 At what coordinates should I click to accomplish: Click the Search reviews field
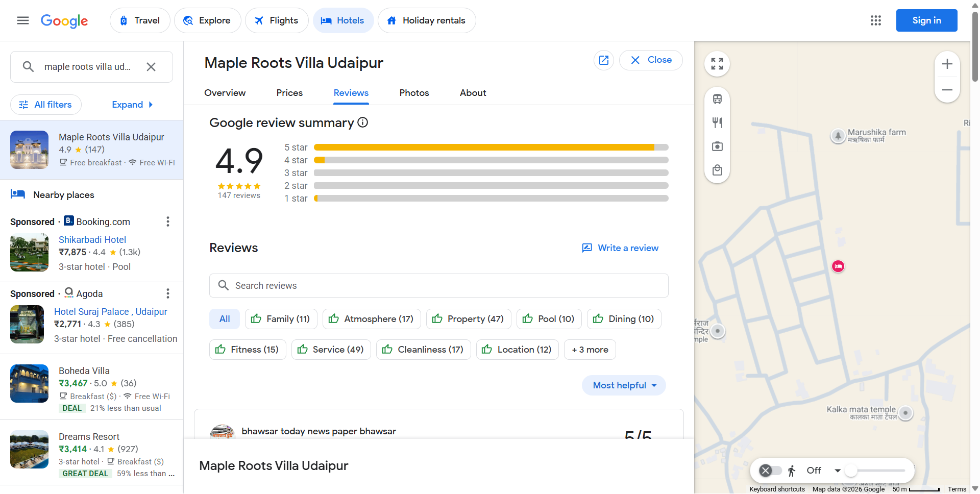(x=439, y=286)
